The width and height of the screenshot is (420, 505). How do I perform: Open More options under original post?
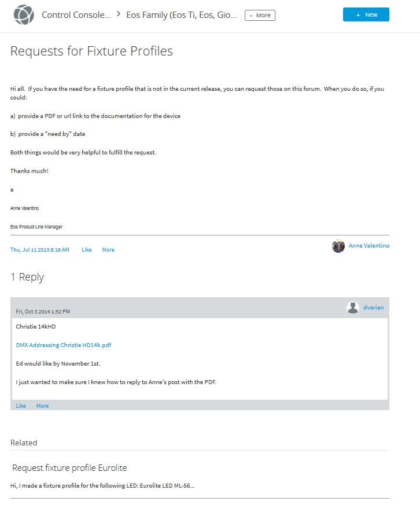click(108, 249)
